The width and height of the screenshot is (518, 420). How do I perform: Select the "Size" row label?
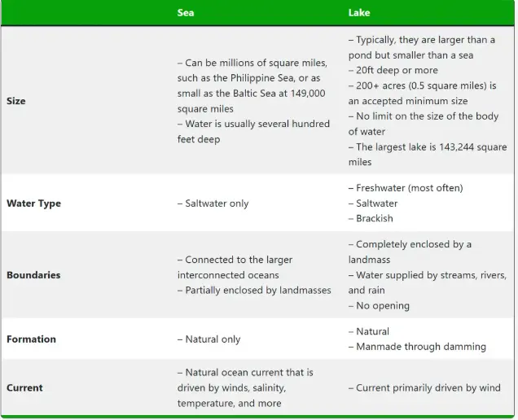click(x=15, y=101)
